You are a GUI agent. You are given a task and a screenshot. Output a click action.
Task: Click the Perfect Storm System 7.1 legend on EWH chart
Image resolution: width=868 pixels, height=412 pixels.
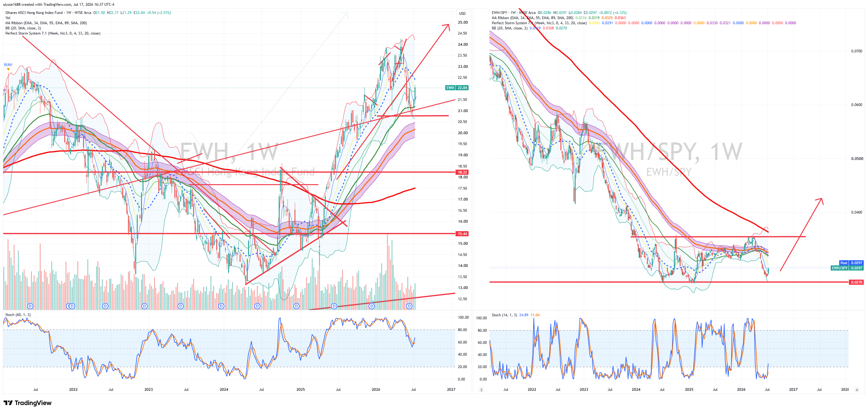tap(53, 33)
